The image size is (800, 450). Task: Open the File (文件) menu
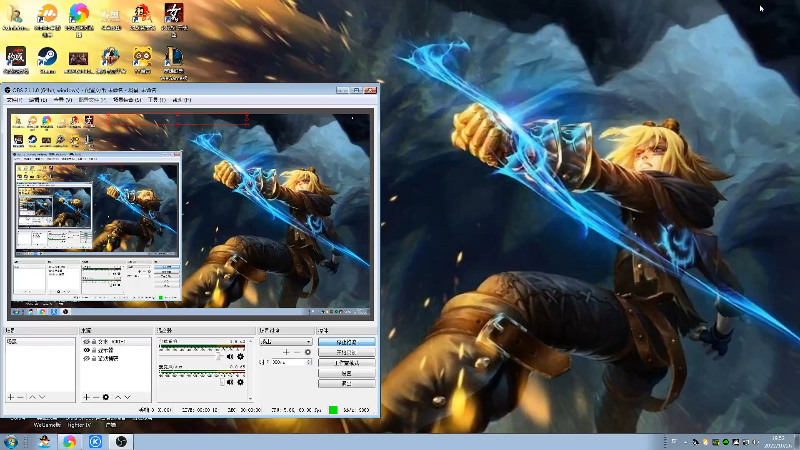(x=14, y=100)
